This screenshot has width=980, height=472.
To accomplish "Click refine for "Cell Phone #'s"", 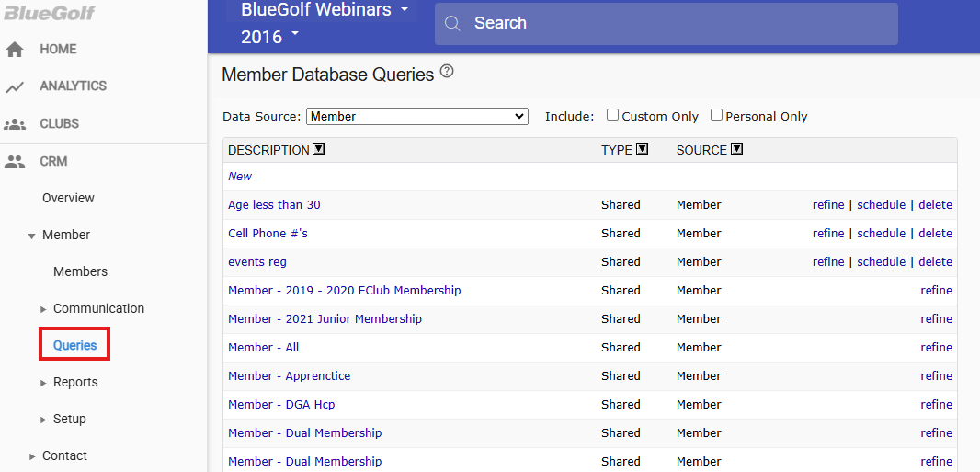I will click(828, 233).
